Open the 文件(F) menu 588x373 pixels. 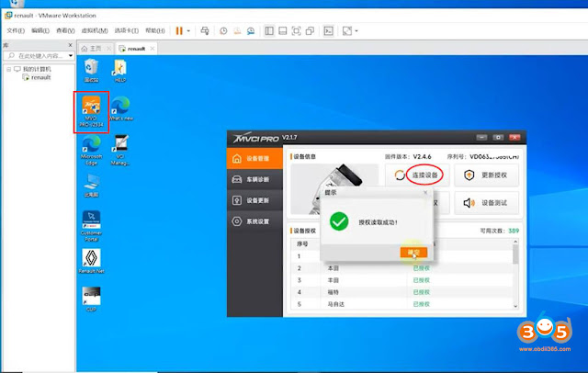[16, 30]
